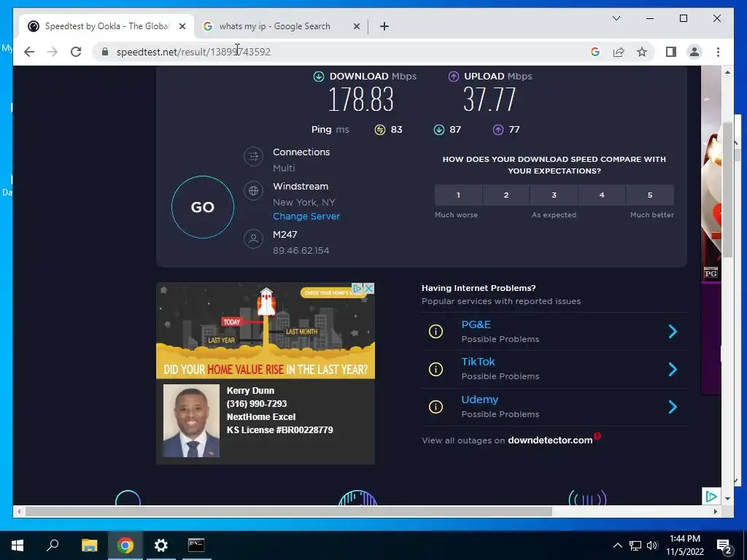Switch to whats my ip Google Search tab

(281, 27)
